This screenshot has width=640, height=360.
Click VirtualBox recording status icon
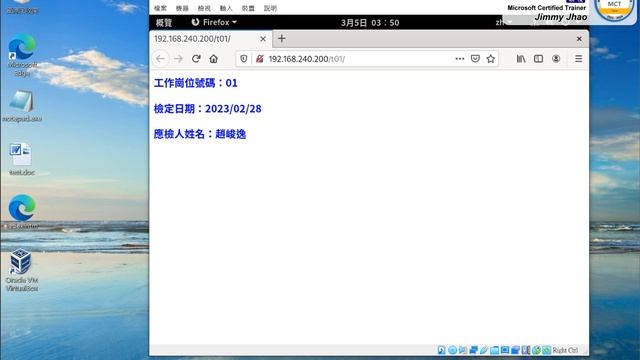[x=515, y=350]
